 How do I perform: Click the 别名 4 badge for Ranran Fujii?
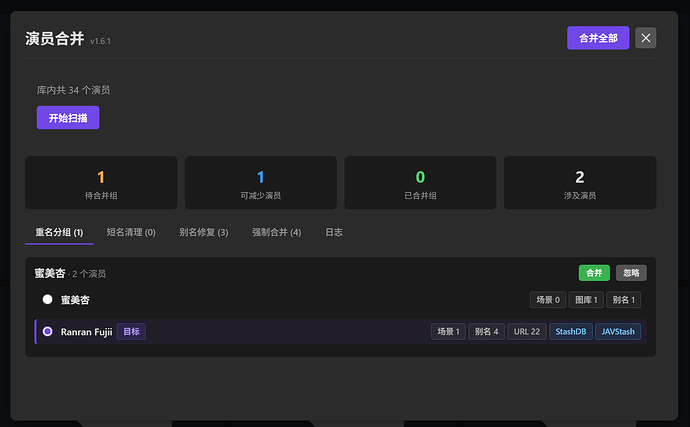[486, 331]
